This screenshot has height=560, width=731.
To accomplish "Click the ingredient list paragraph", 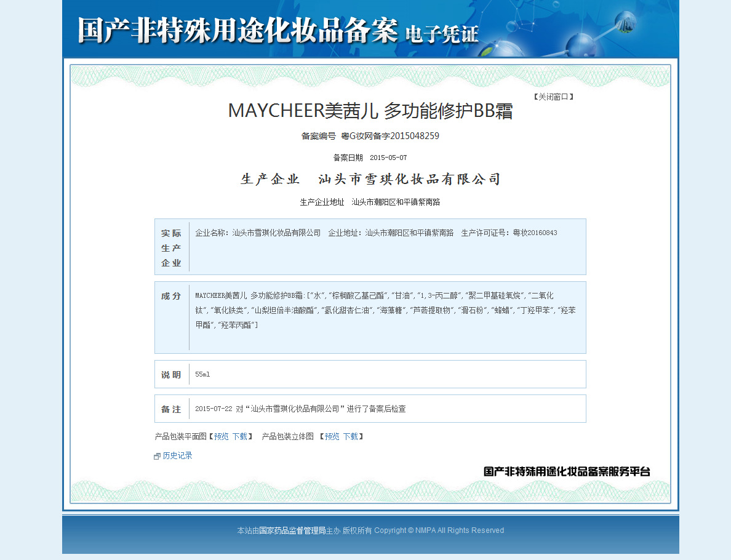I will pyautogui.click(x=386, y=310).
